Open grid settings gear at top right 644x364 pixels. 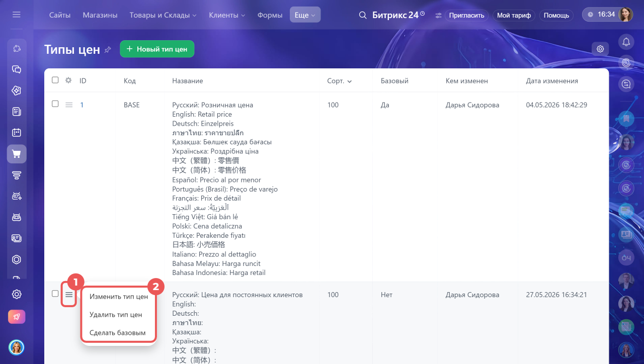pos(600,49)
